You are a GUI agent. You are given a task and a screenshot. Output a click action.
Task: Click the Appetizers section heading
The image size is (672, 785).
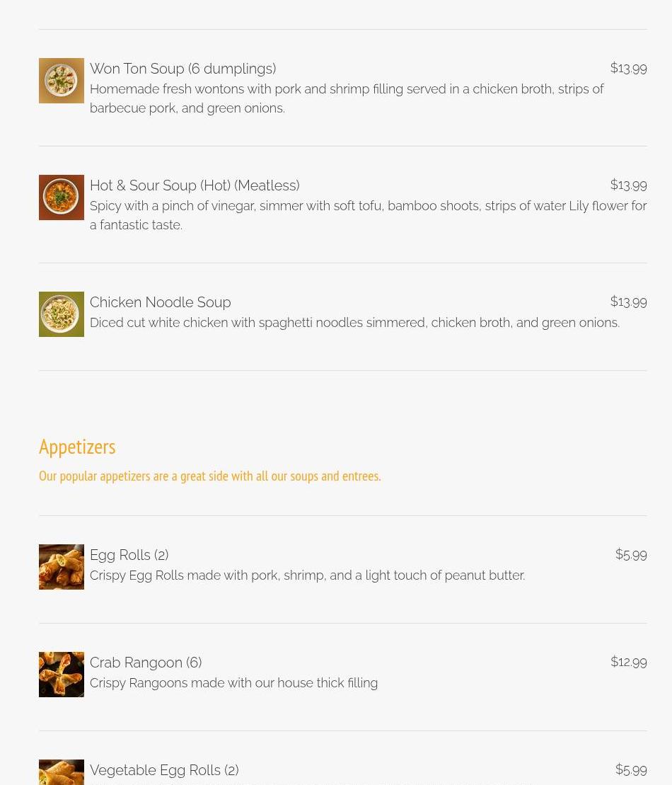coord(77,447)
